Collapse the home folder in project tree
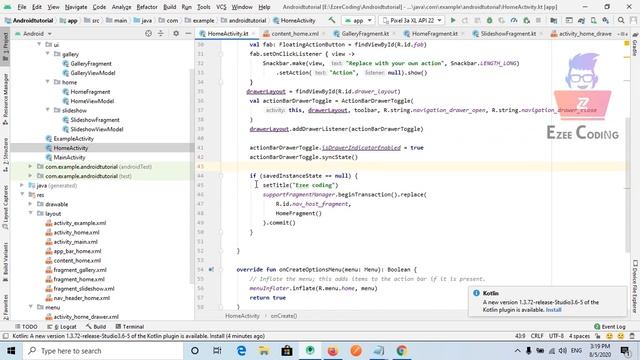Viewport: 640px width, 360px height. pos(48,82)
